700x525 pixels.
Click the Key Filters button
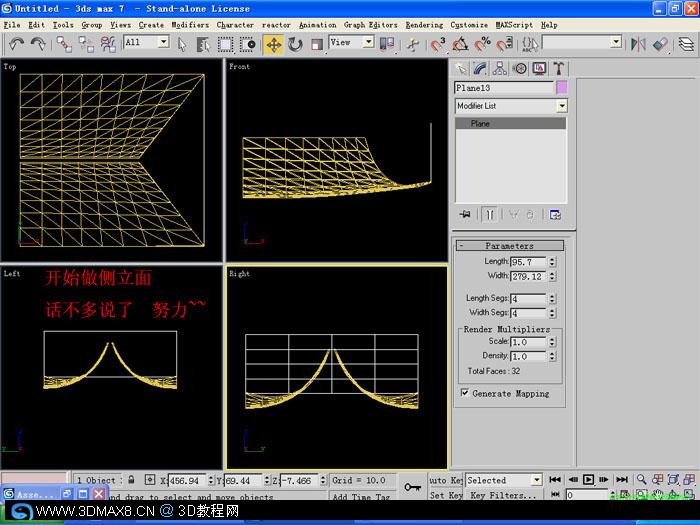[x=502, y=495]
